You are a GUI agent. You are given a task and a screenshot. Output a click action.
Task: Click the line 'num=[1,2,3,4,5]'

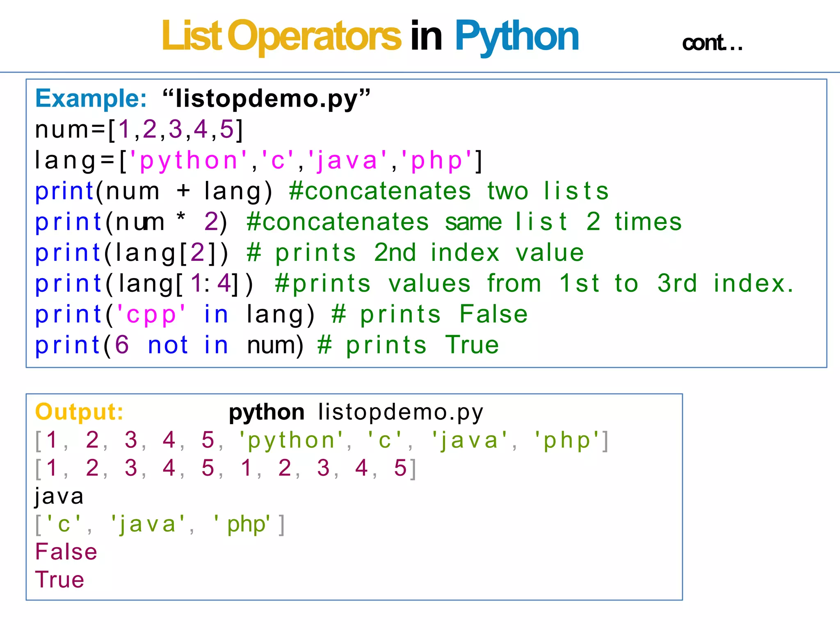point(139,130)
